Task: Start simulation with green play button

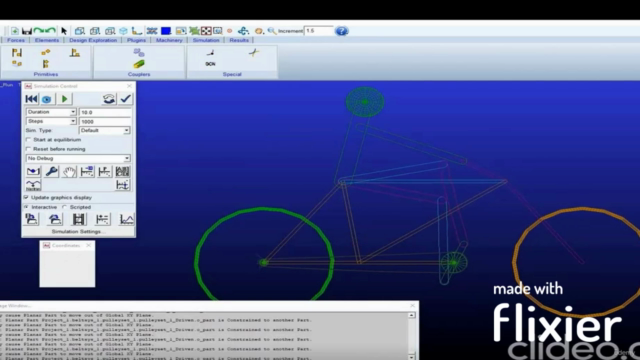Action: (64, 99)
